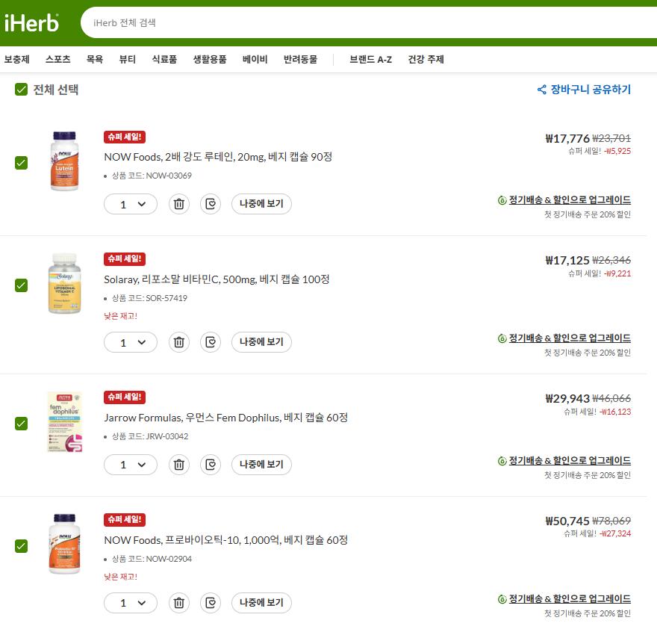Click the iHerb logo
657x644 pixels.
tap(31, 23)
